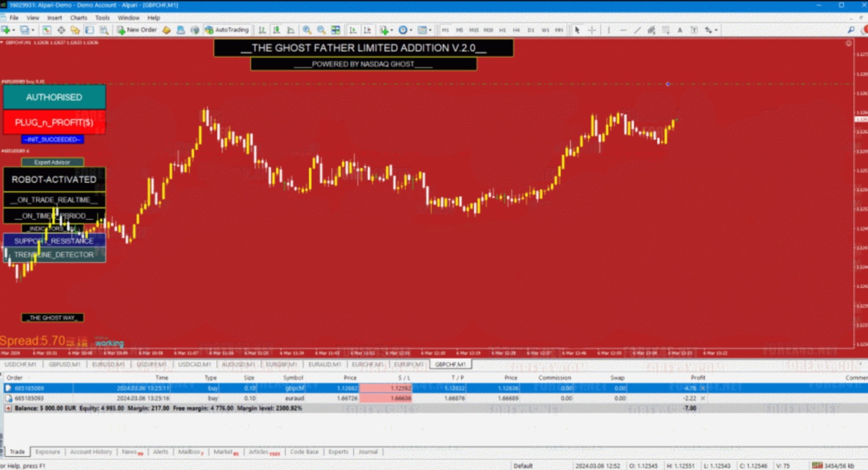
Task: Select the Vertical Line drawing tool
Action: [608, 30]
